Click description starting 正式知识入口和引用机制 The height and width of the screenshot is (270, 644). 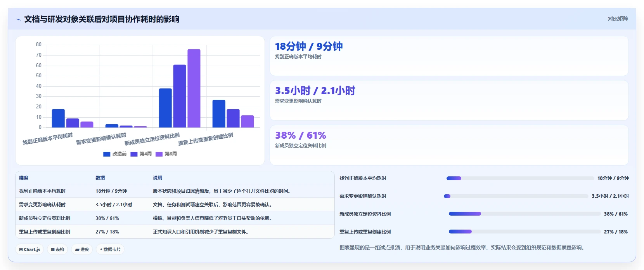click(201, 232)
